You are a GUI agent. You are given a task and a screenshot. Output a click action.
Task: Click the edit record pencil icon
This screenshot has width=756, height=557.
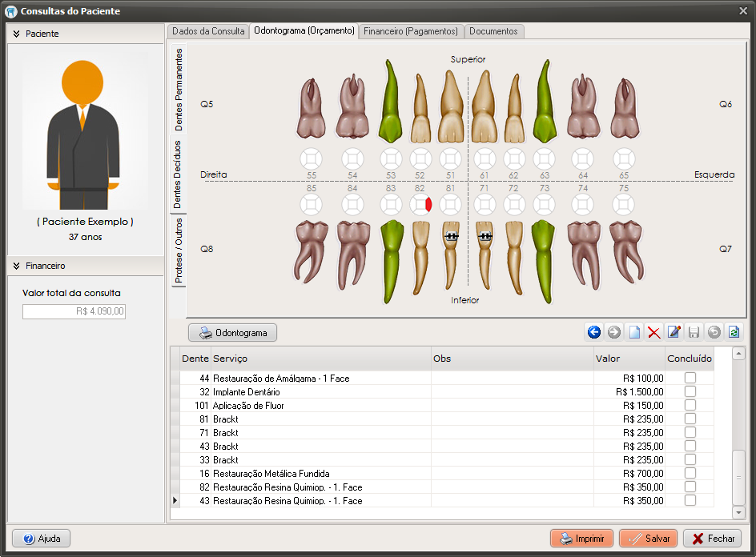pos(674,332)
